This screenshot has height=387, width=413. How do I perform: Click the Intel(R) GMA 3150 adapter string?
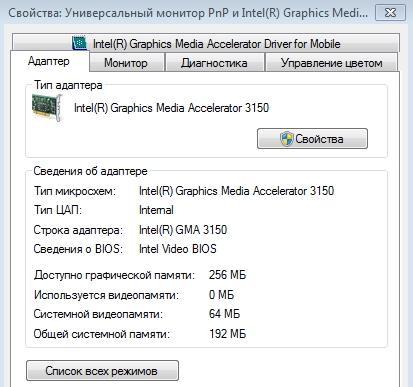[x=183, y=230]
